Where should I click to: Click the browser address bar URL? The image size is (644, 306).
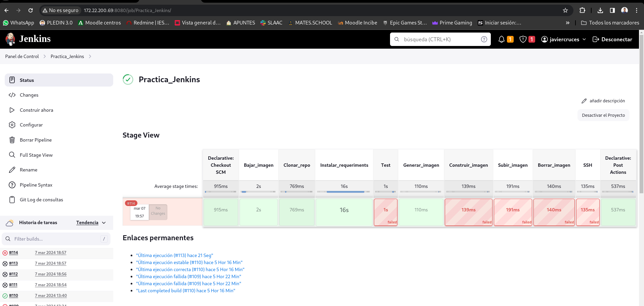128,10
